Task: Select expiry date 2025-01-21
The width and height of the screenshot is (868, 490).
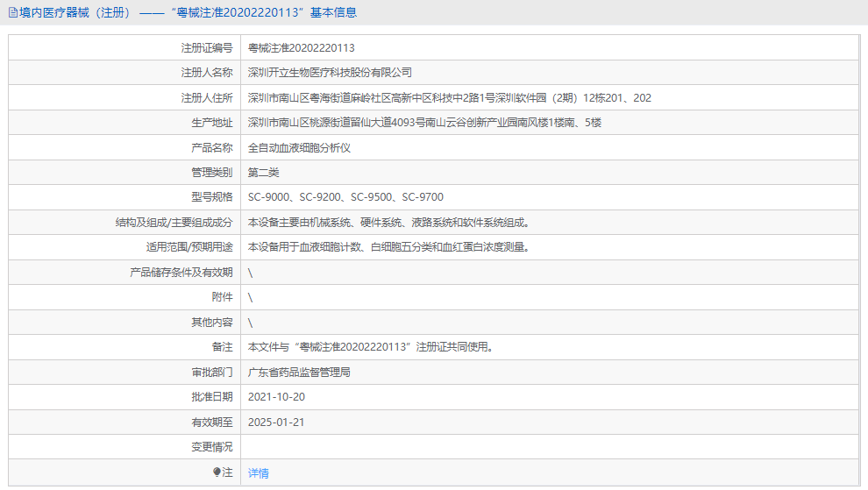Action: coord(276,423)
